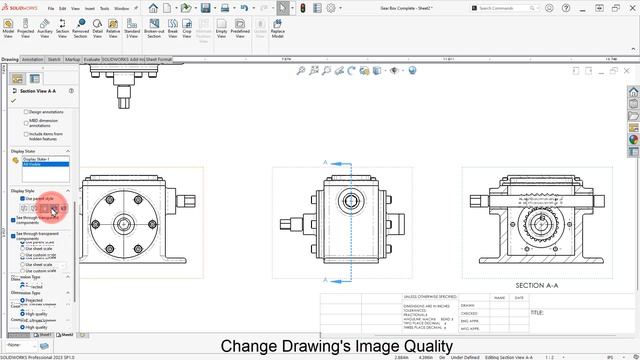Click the Model View tool
The image size is (640, 360).
click(8, 29)
